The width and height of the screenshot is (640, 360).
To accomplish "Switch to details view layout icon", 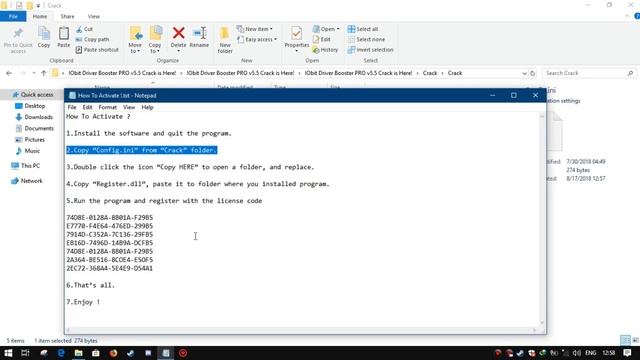I will pos(625,340).
